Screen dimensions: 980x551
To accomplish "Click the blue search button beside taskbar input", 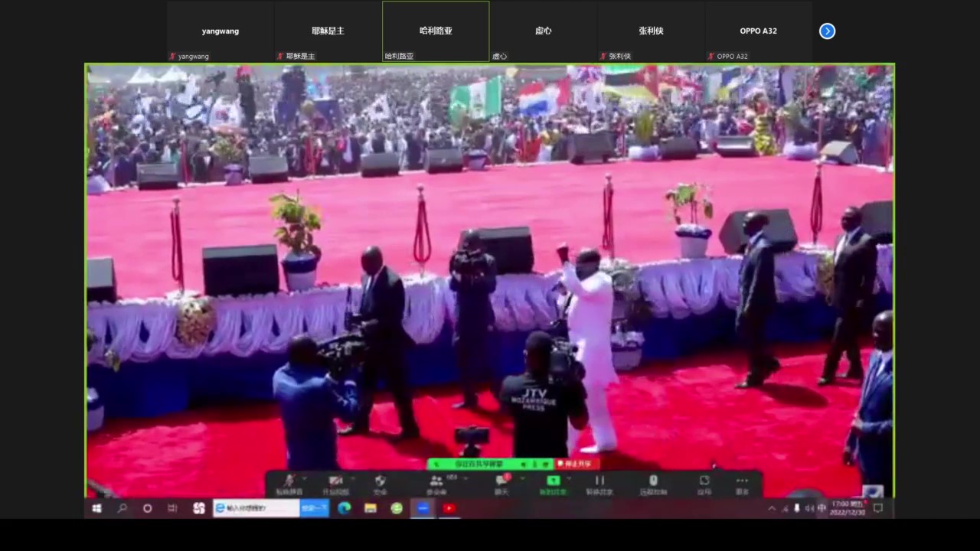I will coord(314,508).
